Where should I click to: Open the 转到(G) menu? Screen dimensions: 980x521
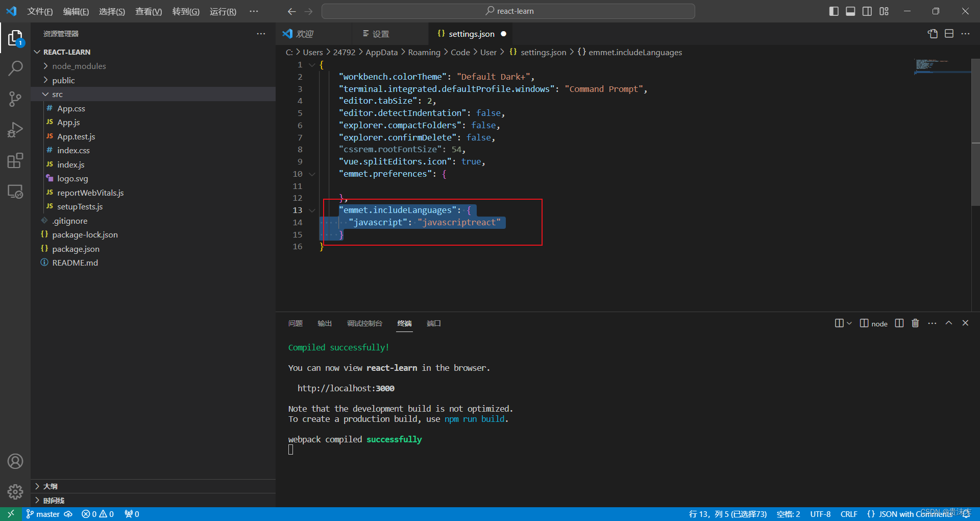pyautogui.click(x=186, y=11)
